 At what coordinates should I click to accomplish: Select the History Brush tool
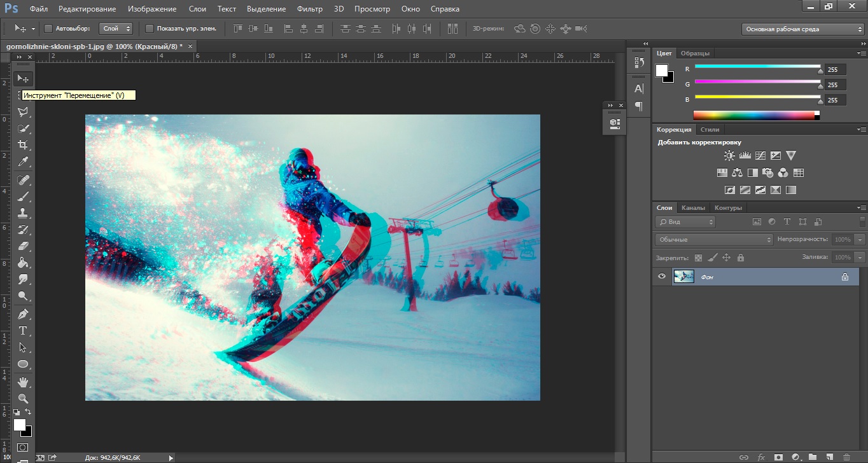click(x=23, y=230)
